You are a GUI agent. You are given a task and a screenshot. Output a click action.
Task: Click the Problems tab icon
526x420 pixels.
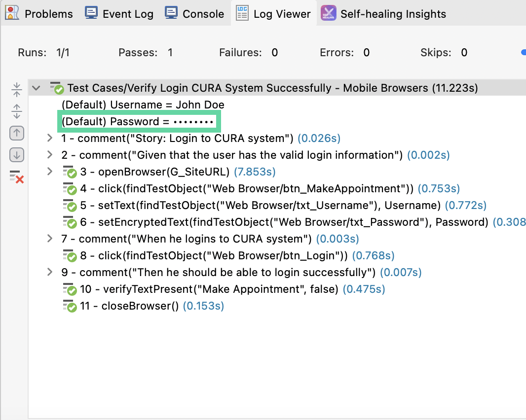(x=12, y=13)
